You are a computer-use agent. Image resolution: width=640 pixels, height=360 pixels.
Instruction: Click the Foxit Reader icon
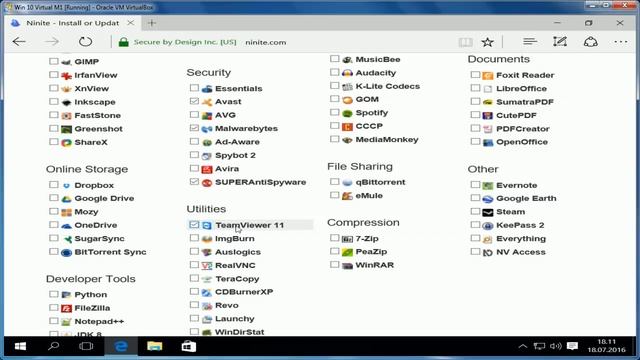pos(488,76)
